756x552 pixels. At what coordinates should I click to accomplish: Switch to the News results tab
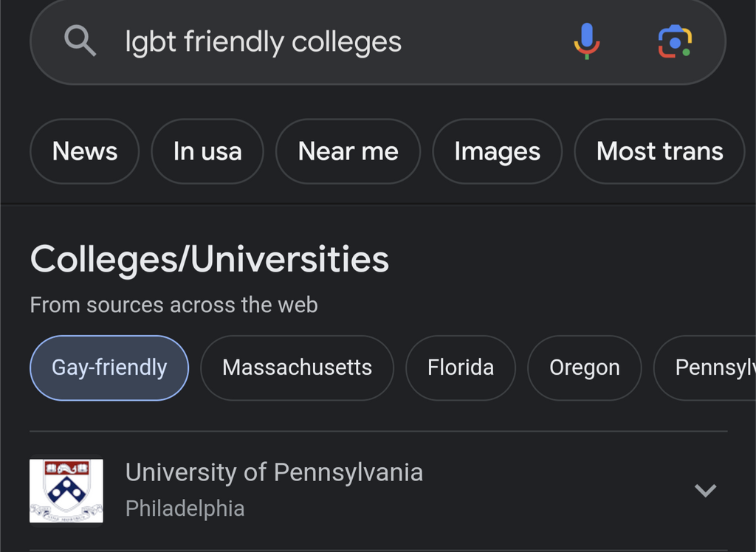[x=85, y=151]
